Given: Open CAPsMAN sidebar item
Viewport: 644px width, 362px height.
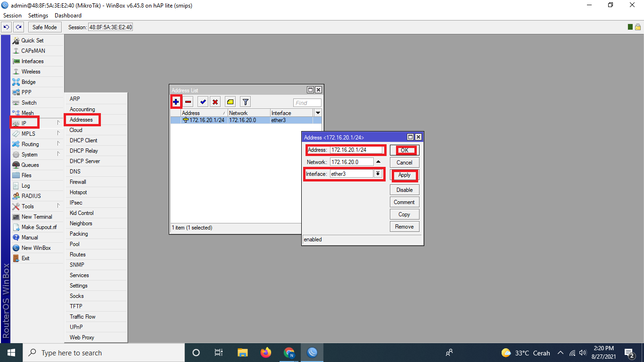Looking at the screenshot, I should (37, 51).
